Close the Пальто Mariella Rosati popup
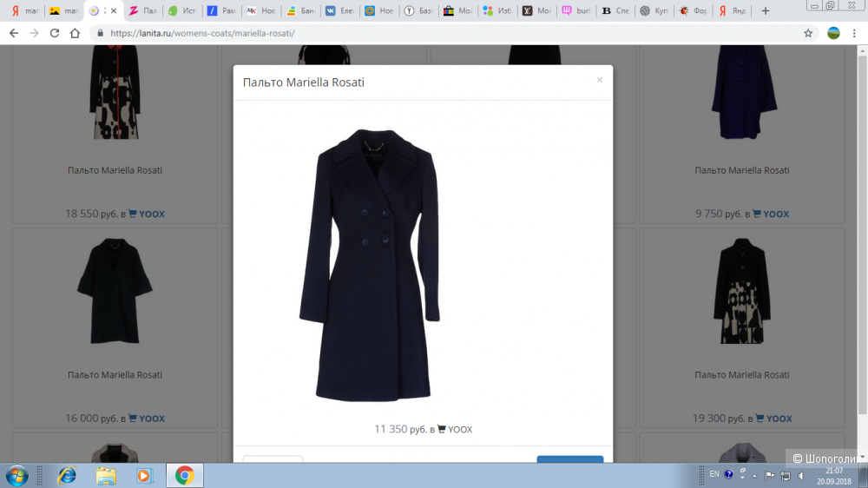 point(599,80)
